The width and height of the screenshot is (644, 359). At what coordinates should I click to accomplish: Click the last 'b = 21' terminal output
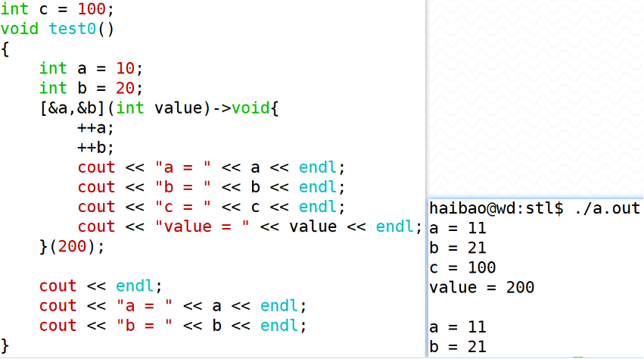[458, 347]
